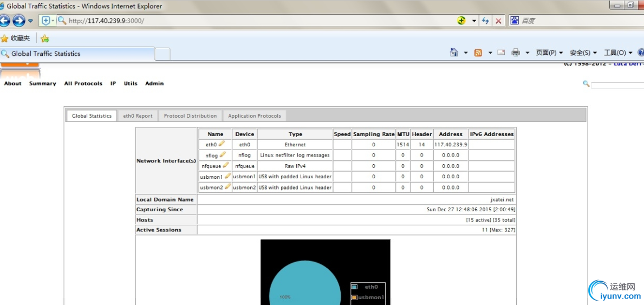Switch to the eth0 Report tab
This screenshot has height=305, width=644.
[x=138, y=116]
